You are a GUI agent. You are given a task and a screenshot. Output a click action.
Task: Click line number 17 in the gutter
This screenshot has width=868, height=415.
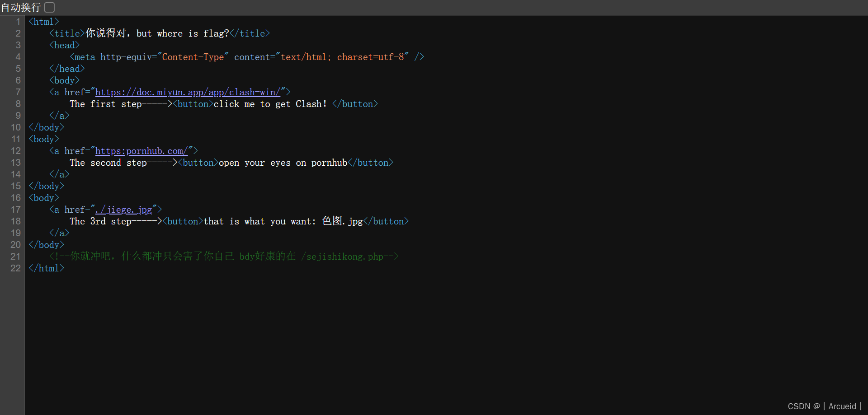click(16, 210)
